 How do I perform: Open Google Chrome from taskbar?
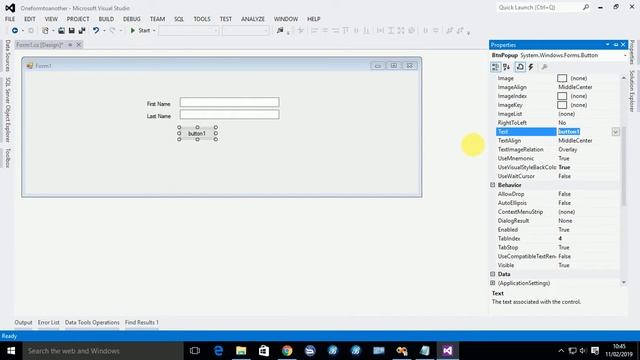(287, 351)
